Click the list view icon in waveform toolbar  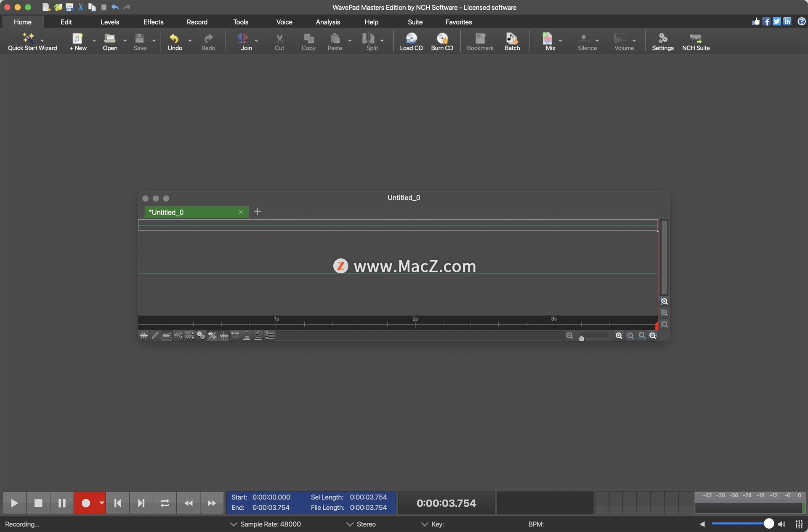(270, 335)
